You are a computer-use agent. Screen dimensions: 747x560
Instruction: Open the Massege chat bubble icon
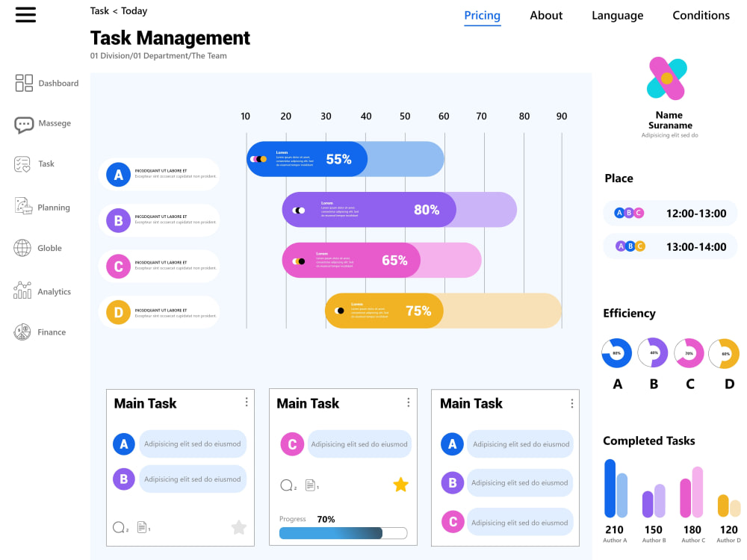(x=24, y=125)
